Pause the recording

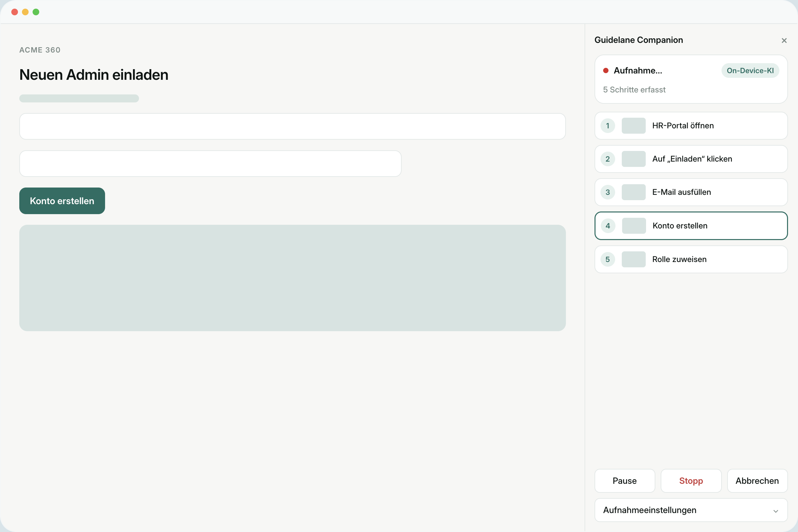click(x=625, y=481)
